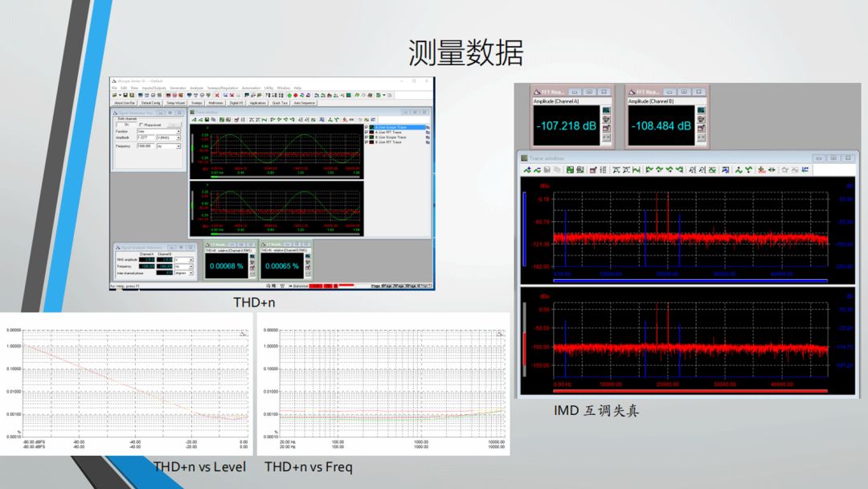868x489 pixels.
Task: Toggle visibility of A Live FFT Trace
Action: point(367,133)
